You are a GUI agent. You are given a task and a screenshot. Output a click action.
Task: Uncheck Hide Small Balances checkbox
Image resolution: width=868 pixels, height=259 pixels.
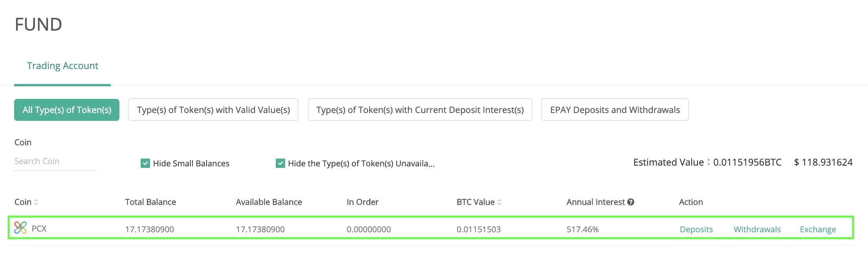(145, 163)
